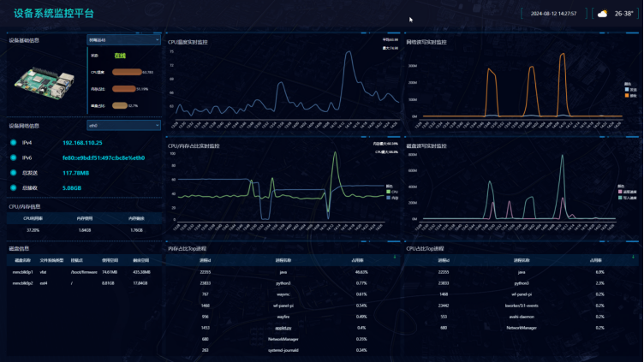Click the 总接收 row bullet icon

[x=14, y=187]
